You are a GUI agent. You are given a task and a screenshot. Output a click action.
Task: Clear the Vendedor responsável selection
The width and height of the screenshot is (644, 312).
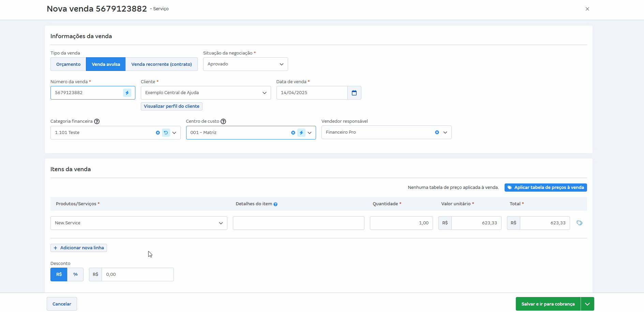tap(437, 132)
